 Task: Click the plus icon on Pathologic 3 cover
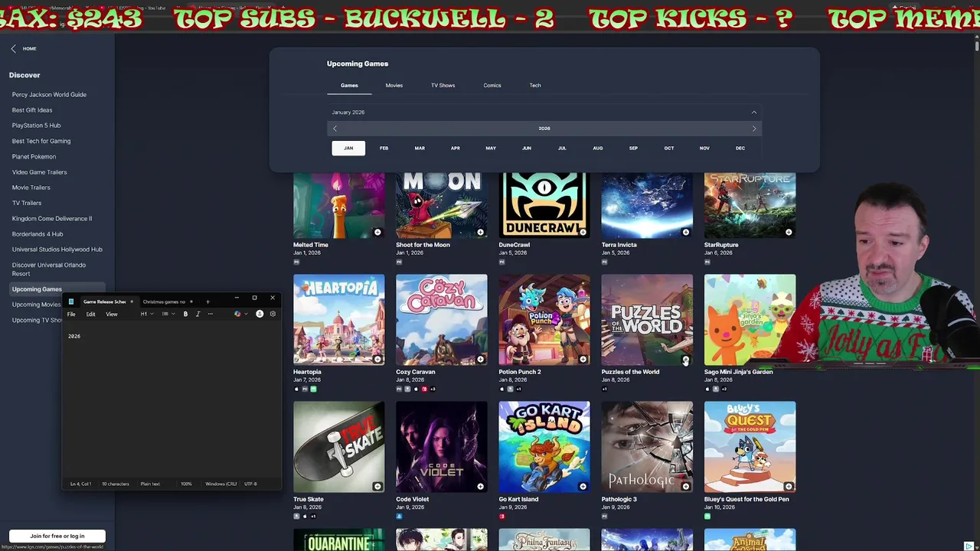point(685,486)
